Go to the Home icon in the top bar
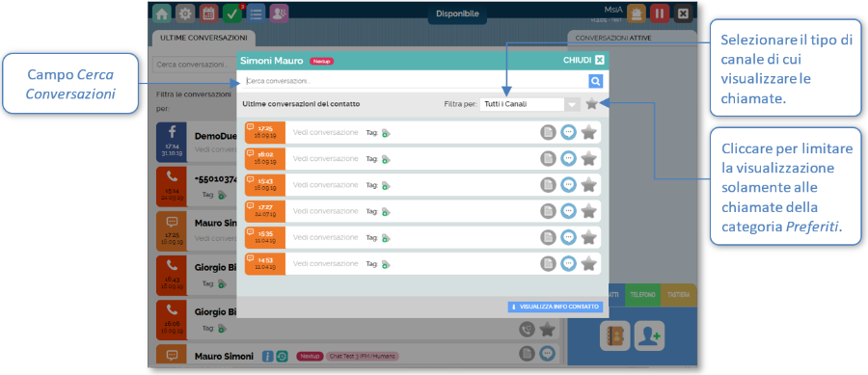This screenshot has width=868, height=375. (162, 13)
